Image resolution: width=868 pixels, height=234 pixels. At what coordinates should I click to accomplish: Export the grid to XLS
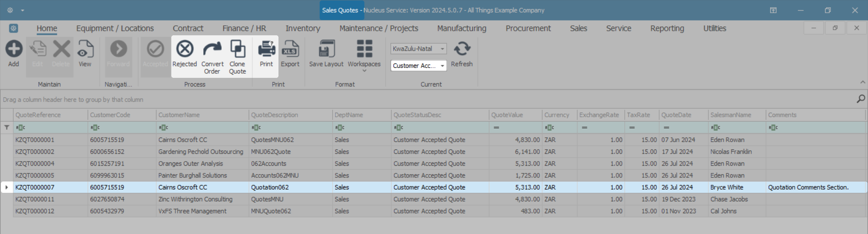pyautogui.click(x=290, y=49)
